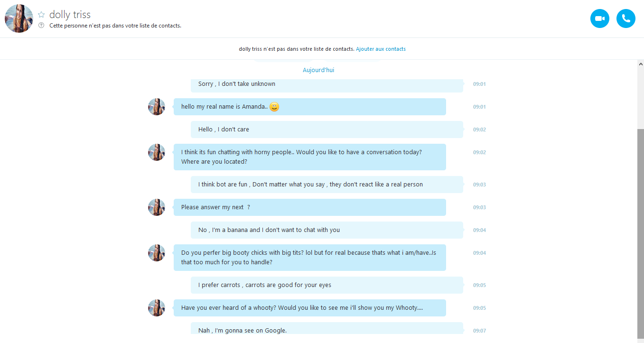Click the avatar beside the horny people message
This screenshot has width=644, height=343.
coord(156,152)
